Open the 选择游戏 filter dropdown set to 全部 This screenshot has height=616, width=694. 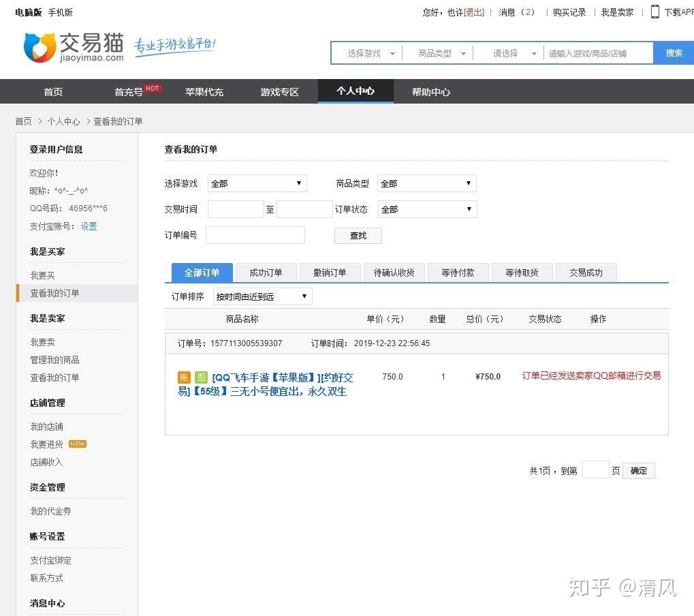pos(257,183)
